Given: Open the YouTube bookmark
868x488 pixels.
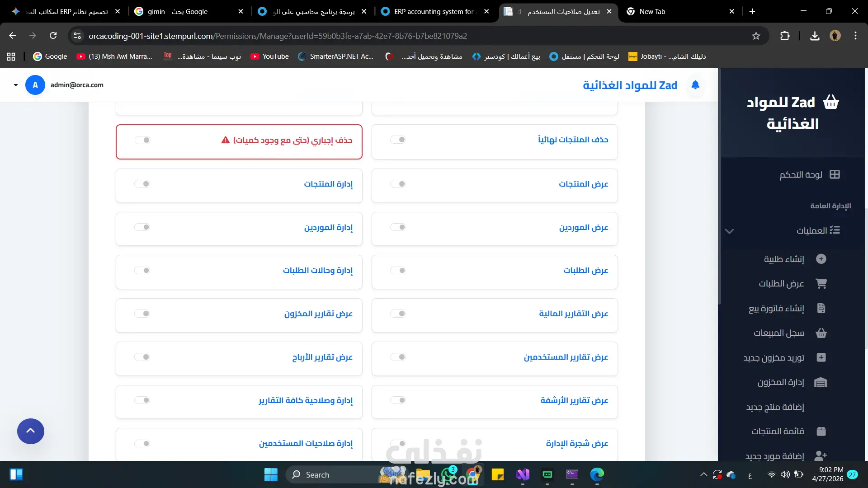Looking at the screenshot, I should (x=269, y=56).
